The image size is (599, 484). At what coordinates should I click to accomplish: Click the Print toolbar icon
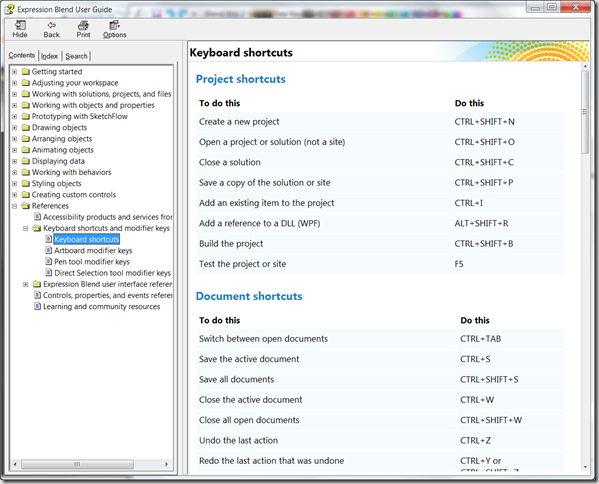pyautogui.click(x=83, y=26)
